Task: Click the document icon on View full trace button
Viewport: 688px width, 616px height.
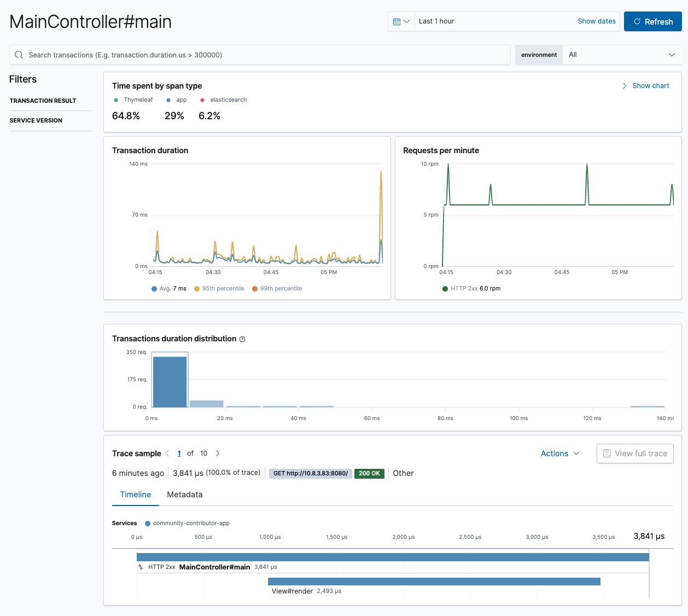Action: [x=607, y=453]
